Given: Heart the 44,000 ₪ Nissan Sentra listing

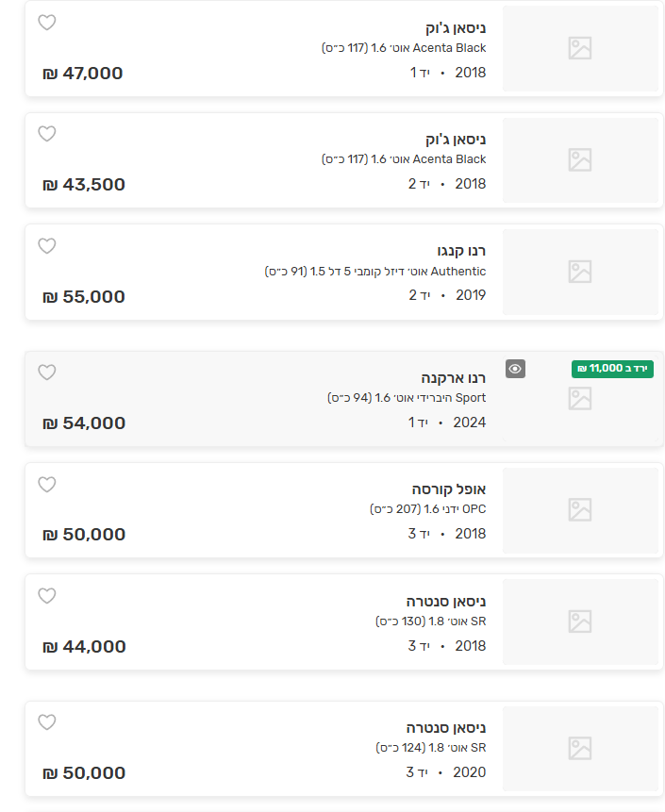Looking at the screenshot, I should (x=47, y=596).
